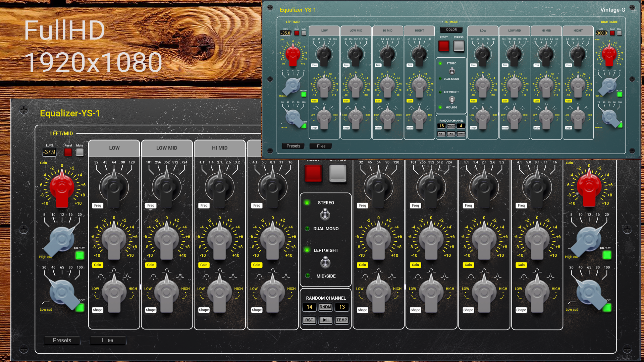The height and width of the screenshot is (362, 644).
Task: Select HIGH shelf curve icon beside dark LOW Shape knob
Action: tap(133, 296)
